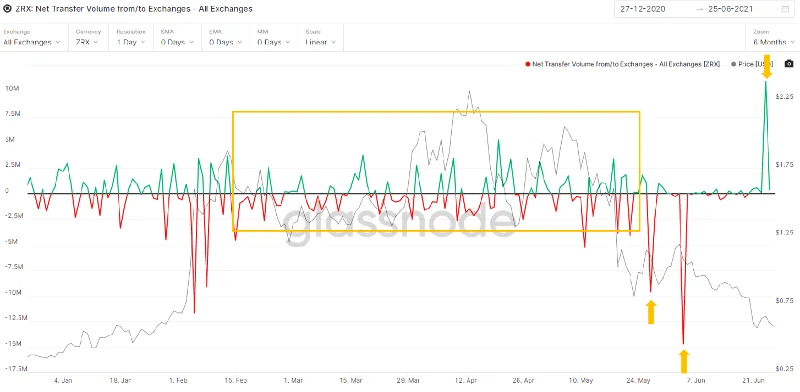Image resolution: width=800 pixels, height=392 pixels.
Task: Take a chart snapshot with the camera icon
Action: (x=789, y=64)
